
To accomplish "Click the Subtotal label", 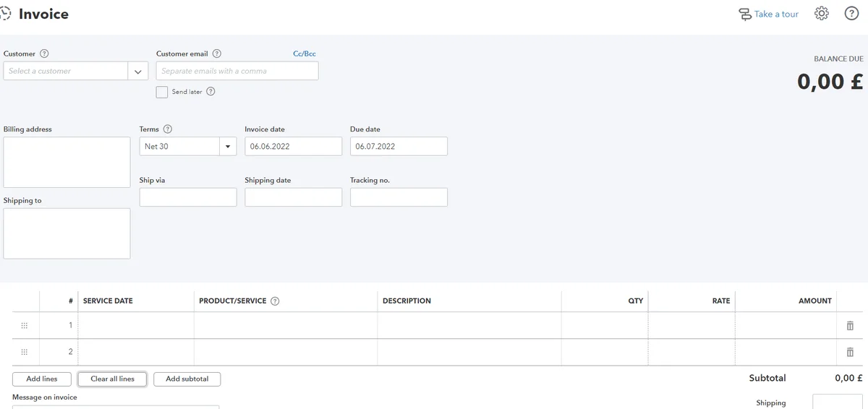I will point(767,378).
